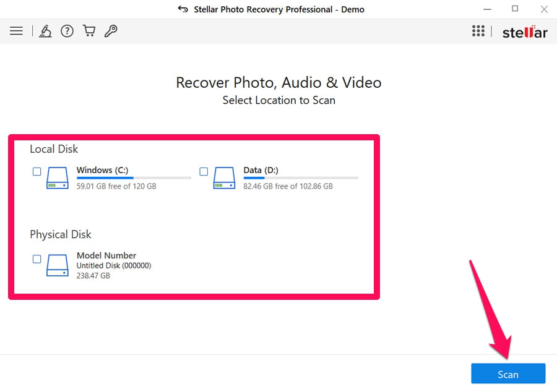Viewport: 557px width, 392px height.
Task: Click 'Recover Photo, Audio & Video' heading
Action: point(279,83)
